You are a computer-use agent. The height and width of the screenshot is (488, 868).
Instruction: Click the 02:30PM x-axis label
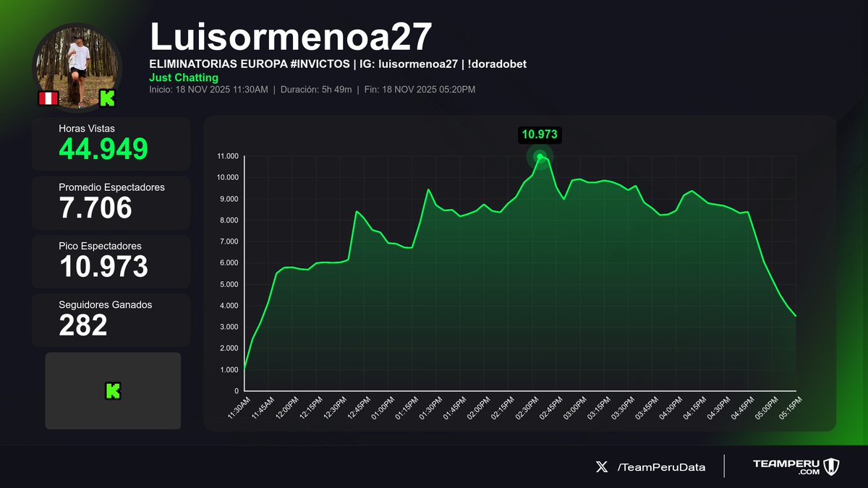click(528, 407)
